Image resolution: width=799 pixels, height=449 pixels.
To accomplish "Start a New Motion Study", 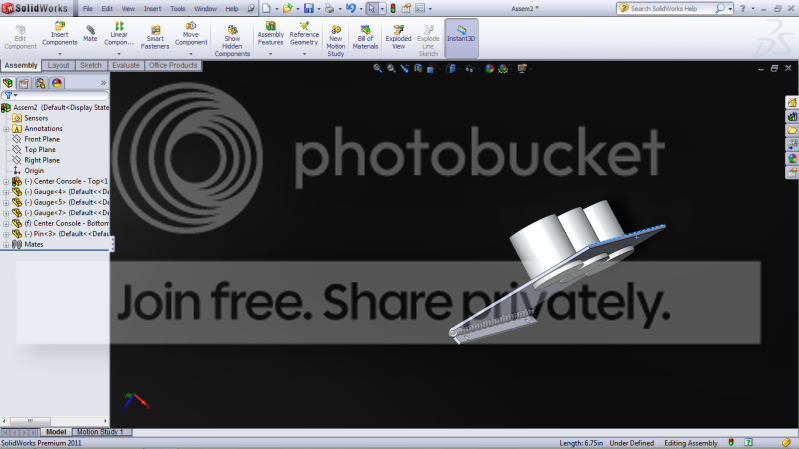I will (x=336, y=41).
